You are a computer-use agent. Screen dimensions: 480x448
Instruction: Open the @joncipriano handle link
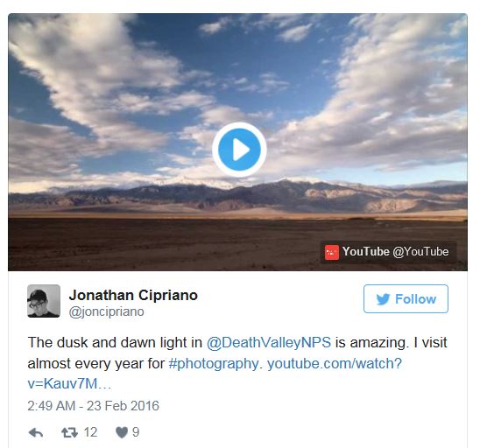coord(107,311)
